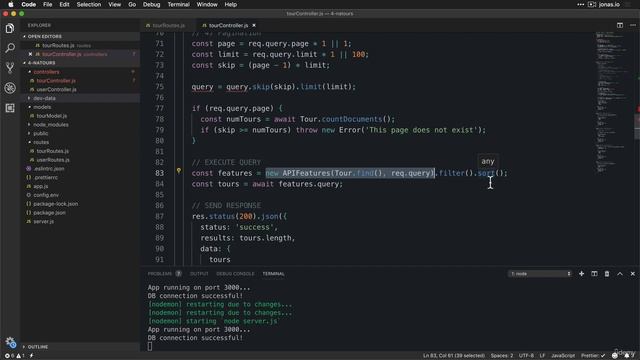Open .eslintrc.json in the file tree
Image resolution: width=640 pixels, height=360 pixels.
(49, 169)
